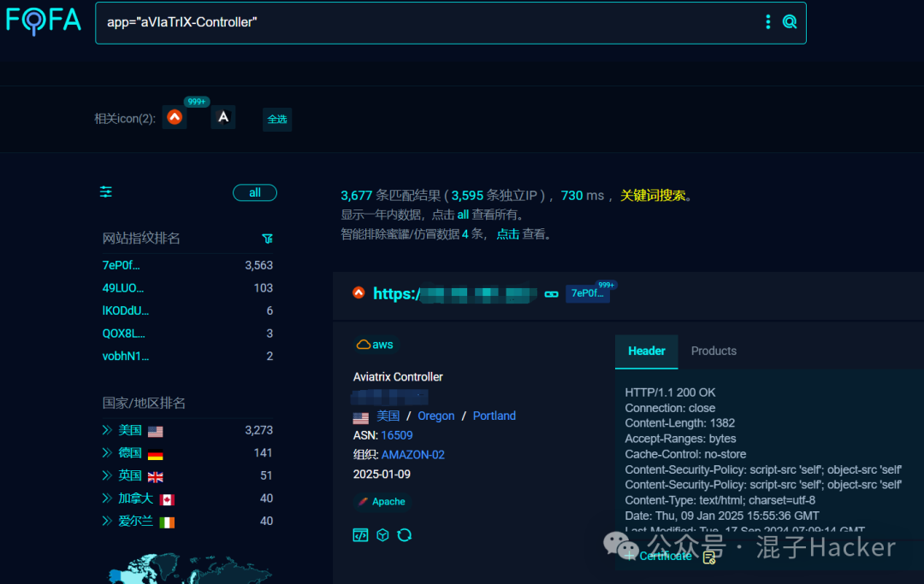Open the website source code icon
Screen dimensions: 924x584
(361, 535)
